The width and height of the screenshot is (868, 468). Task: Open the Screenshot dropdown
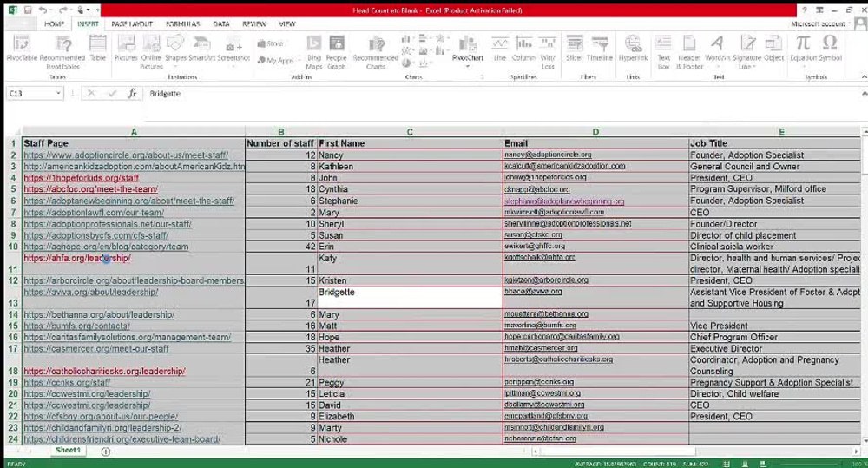[x=233, y=52]
